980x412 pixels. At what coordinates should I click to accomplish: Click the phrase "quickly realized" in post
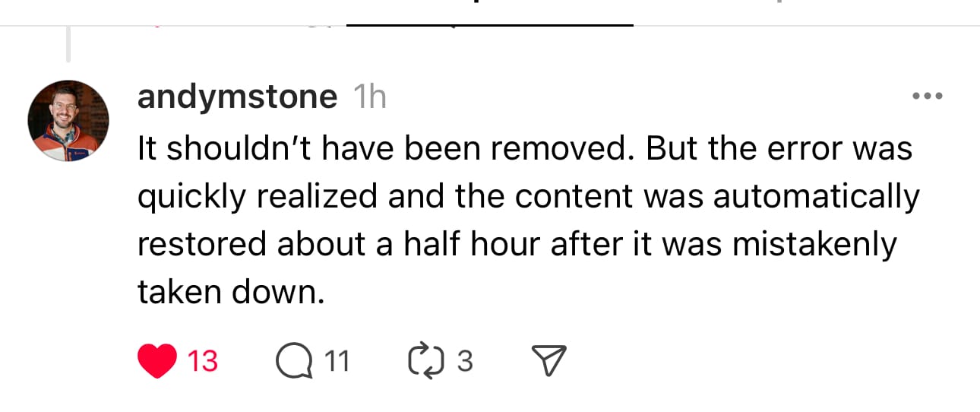[258, 197]
